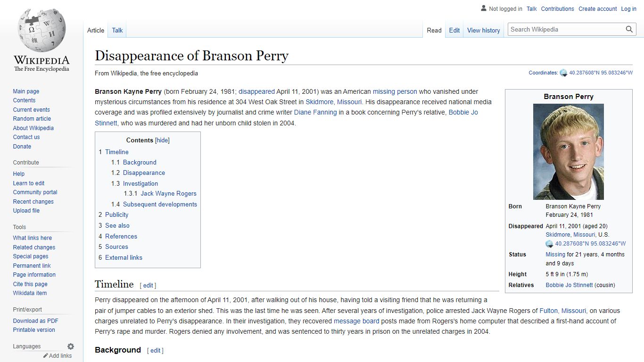Click the globe icon next to top Coordinates
The image size is (644, 362).
pos(563,73)
